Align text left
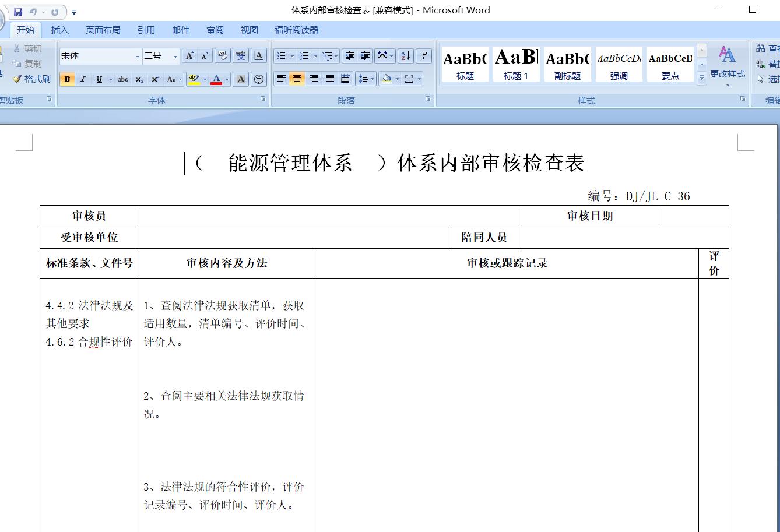 282,79
